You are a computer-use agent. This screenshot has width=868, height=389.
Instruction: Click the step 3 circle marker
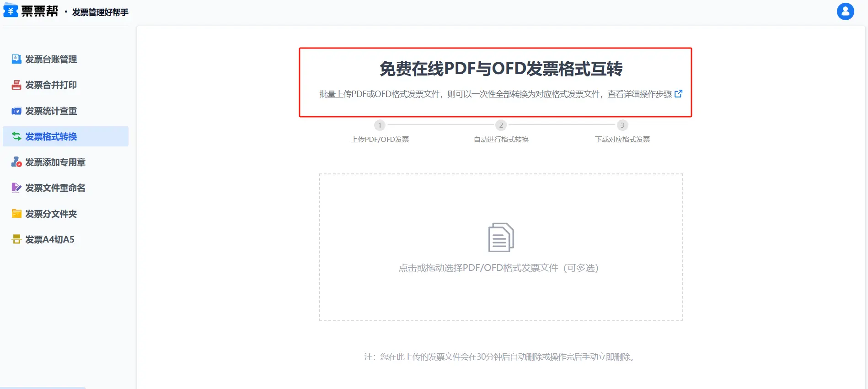pyautogui.click(x=622, y=125)
